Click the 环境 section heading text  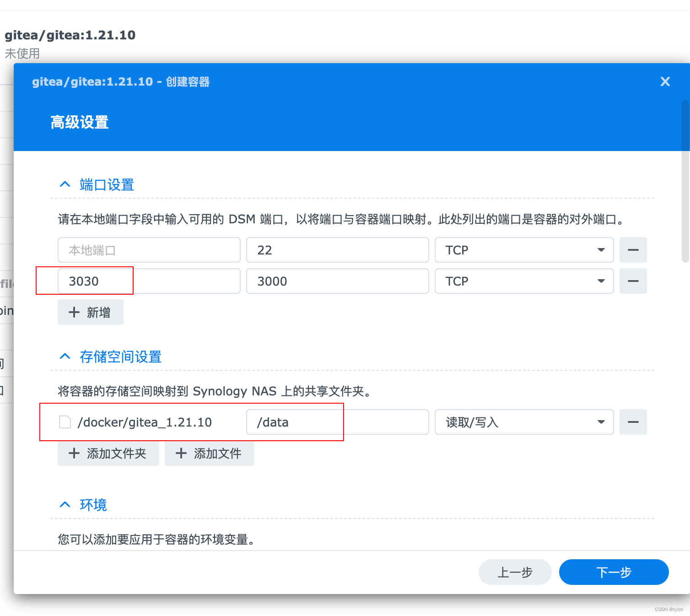(x=93, y=505)
